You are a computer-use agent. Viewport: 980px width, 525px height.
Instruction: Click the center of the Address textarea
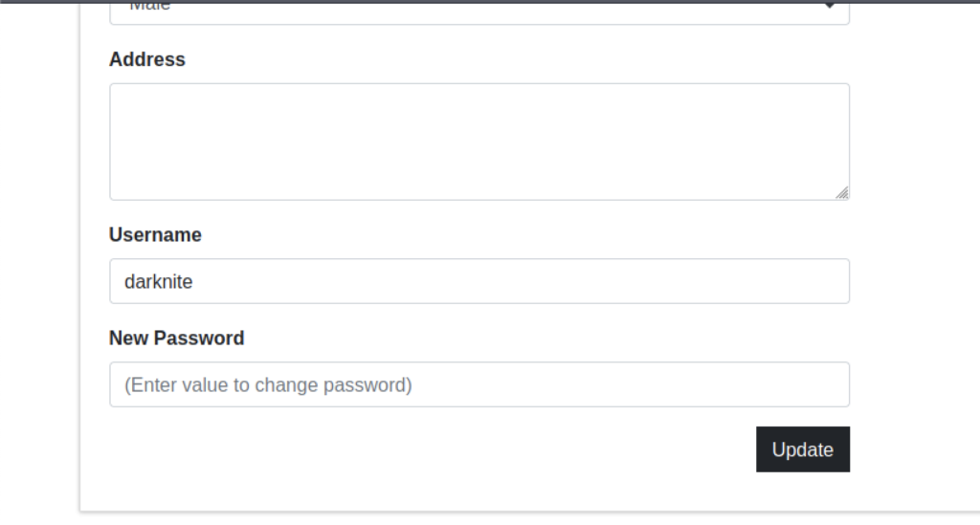pyautogui.click(x=479, y=142)
